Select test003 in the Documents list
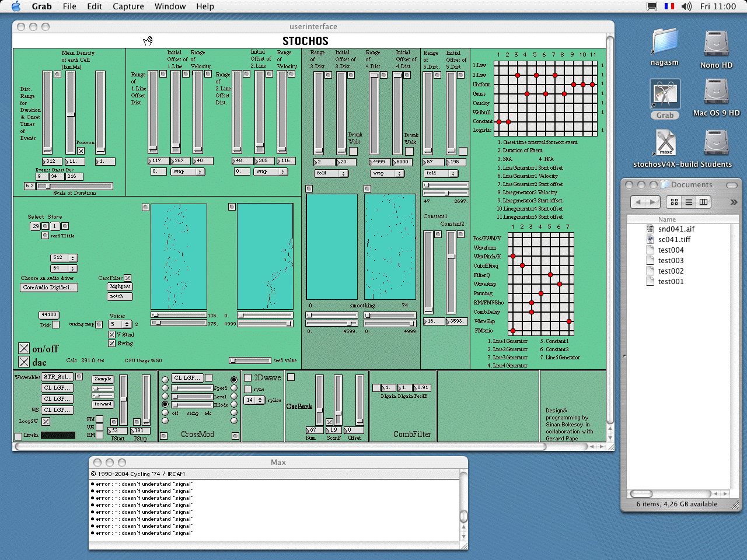Screen dimensions: 747x560 tap(671, 261)
